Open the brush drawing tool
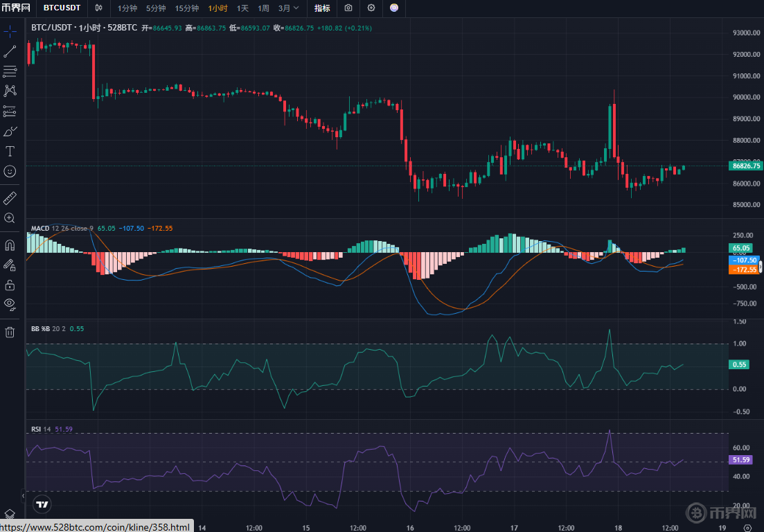This screenshot has height=532, width=764. 10,131
